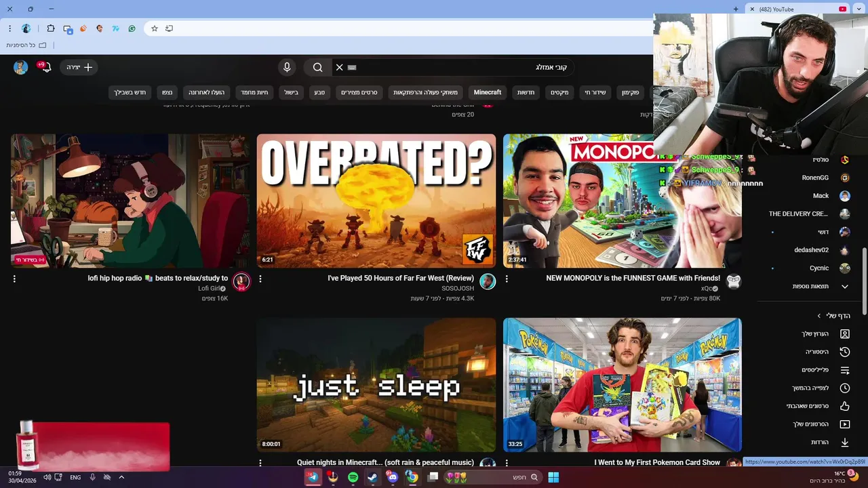Open Chrome extensions puzzle icon
The image size is (868, 488).
[51, 28]
